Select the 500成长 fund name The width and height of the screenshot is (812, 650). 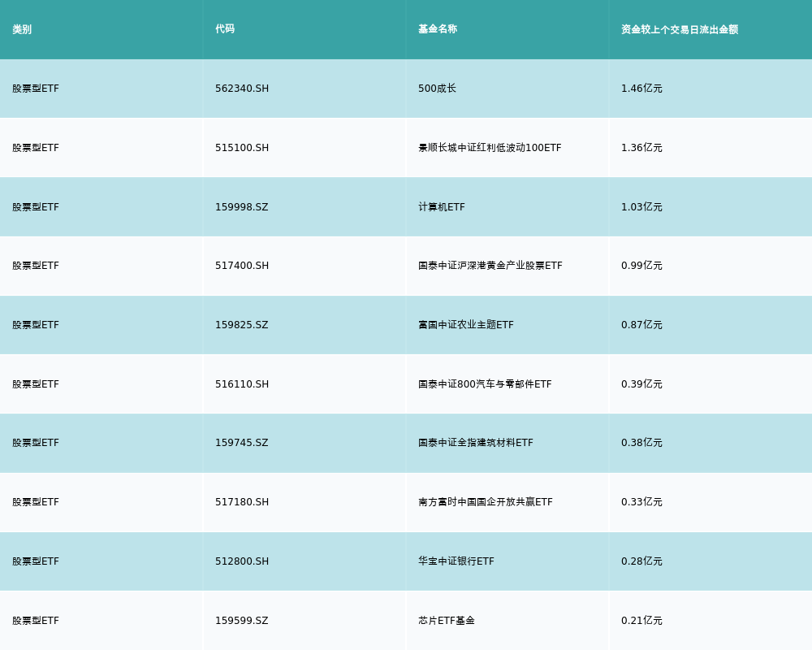(x=437, y=89)
